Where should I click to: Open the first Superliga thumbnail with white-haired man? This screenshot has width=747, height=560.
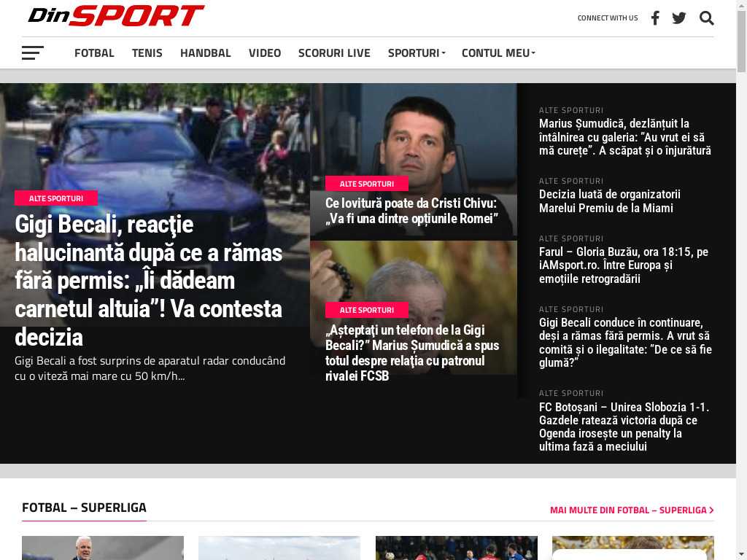103,548
